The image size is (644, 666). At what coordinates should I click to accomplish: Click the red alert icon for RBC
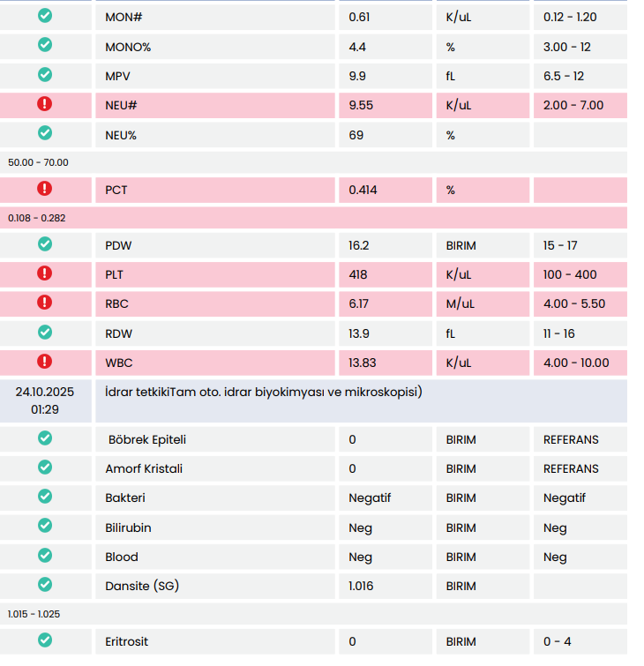[x=45, y=303]
